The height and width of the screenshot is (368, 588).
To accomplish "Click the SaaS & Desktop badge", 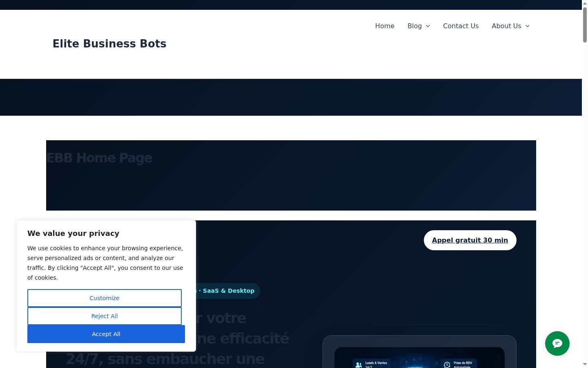I will (228, 291).
